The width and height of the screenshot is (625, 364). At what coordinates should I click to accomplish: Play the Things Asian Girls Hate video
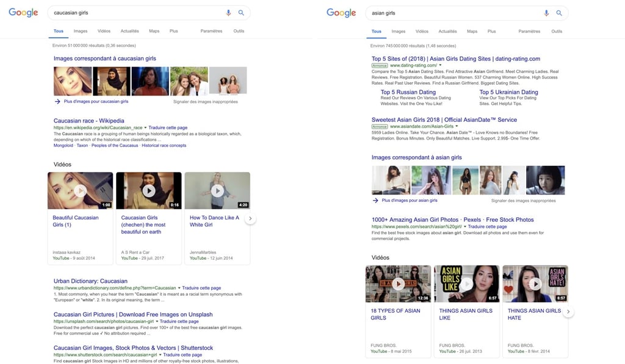point(535,284)
